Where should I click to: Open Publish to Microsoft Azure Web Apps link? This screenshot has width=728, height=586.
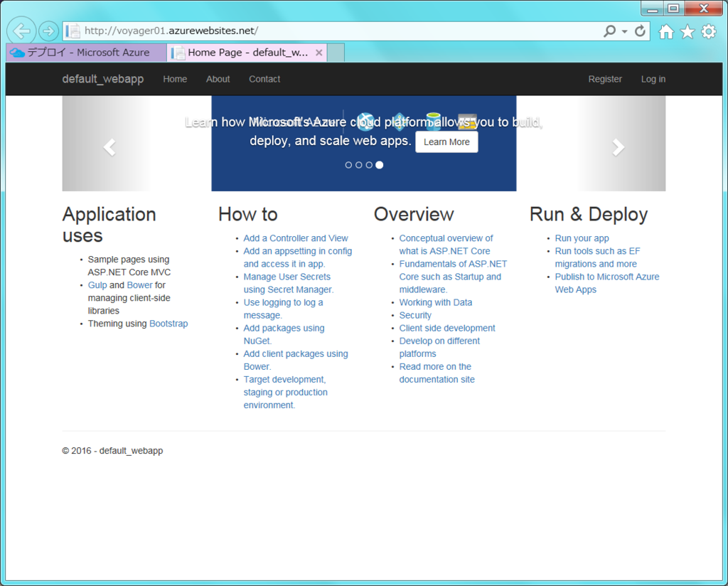[x=607, y=283]
